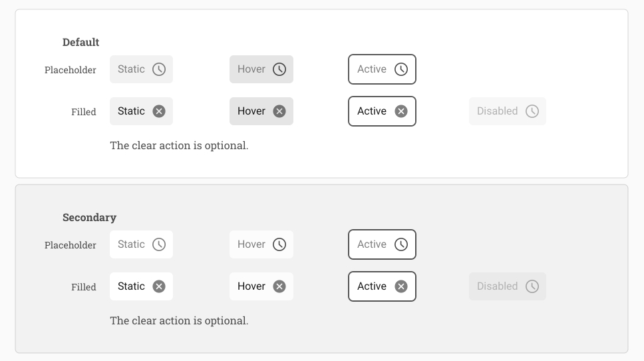Clear the Secondary filled Static field
The width and height of the screenshot is (644, 361).
tap(159, 286)
